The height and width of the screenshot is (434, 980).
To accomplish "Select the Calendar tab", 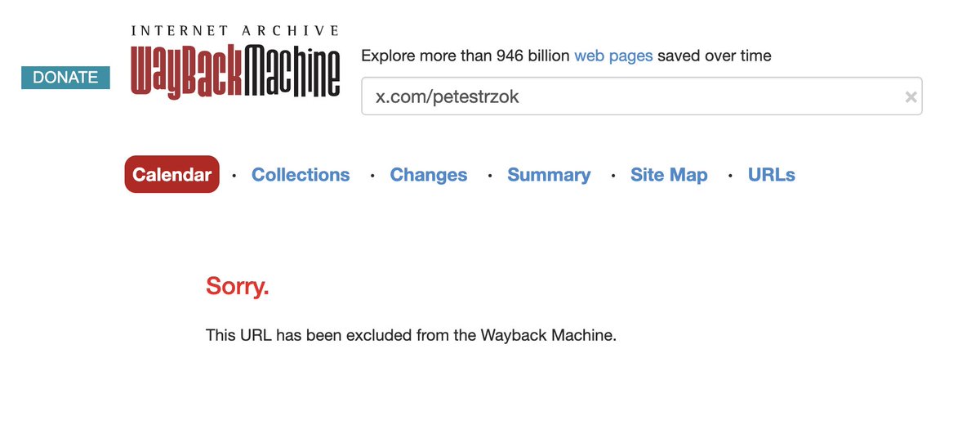I will point(171,175).
